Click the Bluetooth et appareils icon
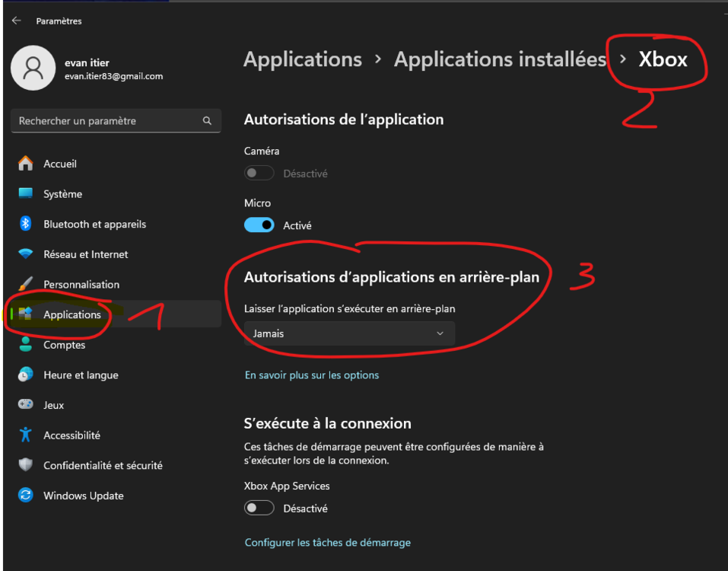 [x=26, y=224]
